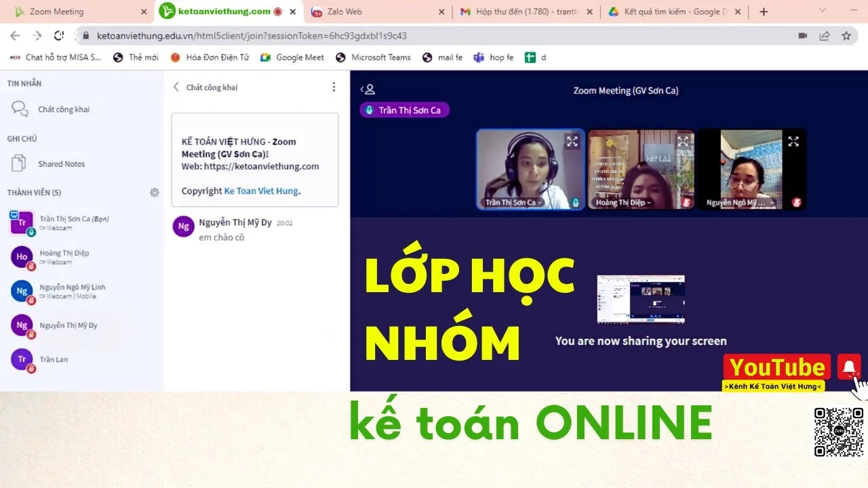This screenshot has width=868, height=488.
Task: Open Ke Toan Viet Hung link
Action: (260, 191)
